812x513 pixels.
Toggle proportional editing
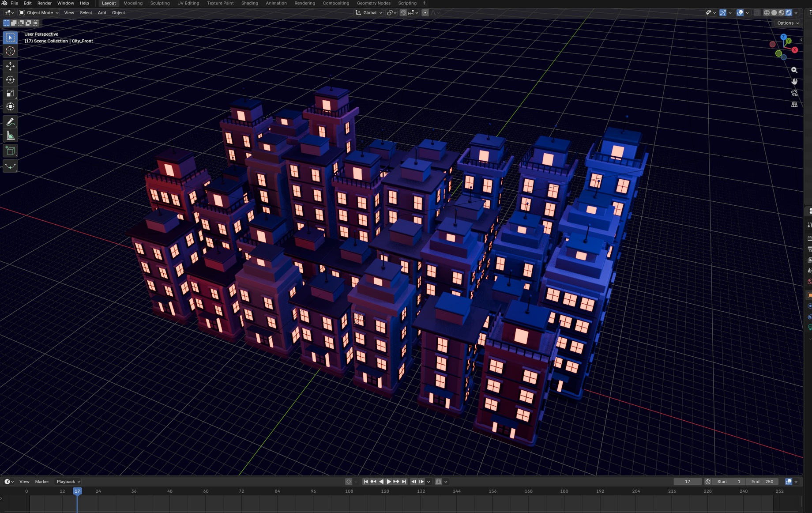tap(425, 13)
